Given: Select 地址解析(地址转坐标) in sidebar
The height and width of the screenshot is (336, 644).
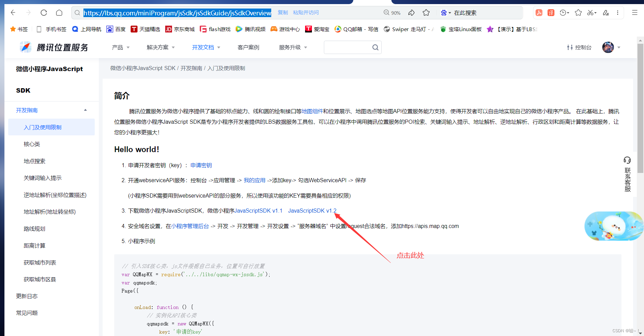Looking at the screenshot, I should pyautogui.click(x=50, y=212).
